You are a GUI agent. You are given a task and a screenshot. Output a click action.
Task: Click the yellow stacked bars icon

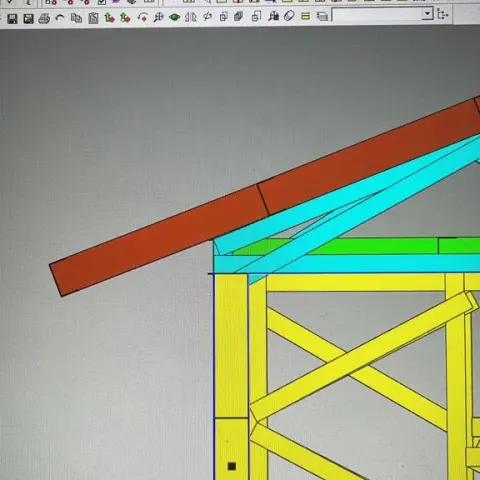(305, 16)
